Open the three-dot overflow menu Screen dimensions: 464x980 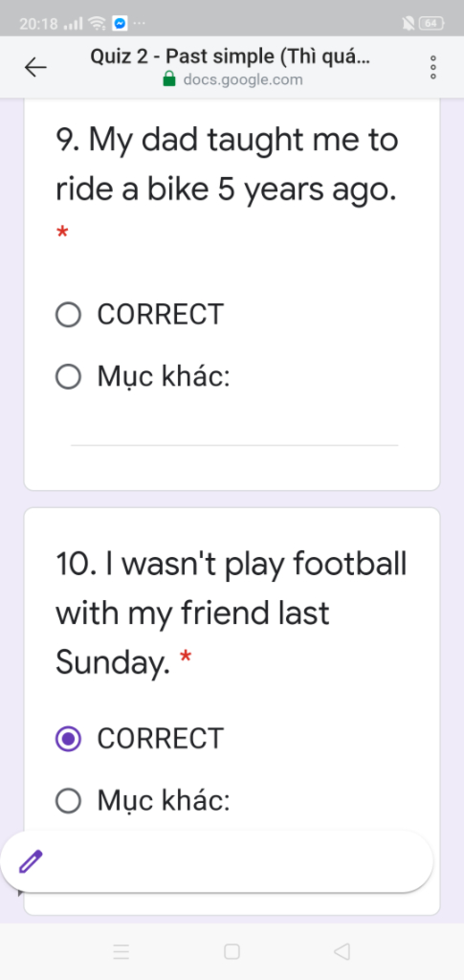coord(433,68)
